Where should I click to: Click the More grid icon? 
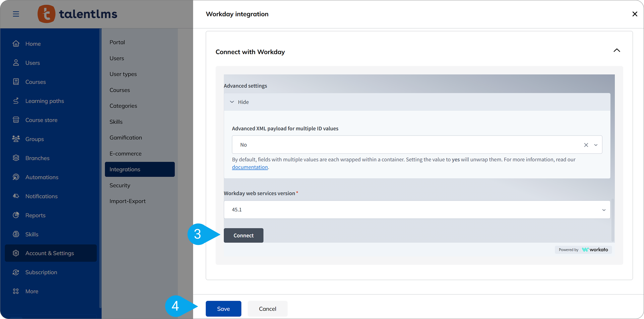coord(16,291)
